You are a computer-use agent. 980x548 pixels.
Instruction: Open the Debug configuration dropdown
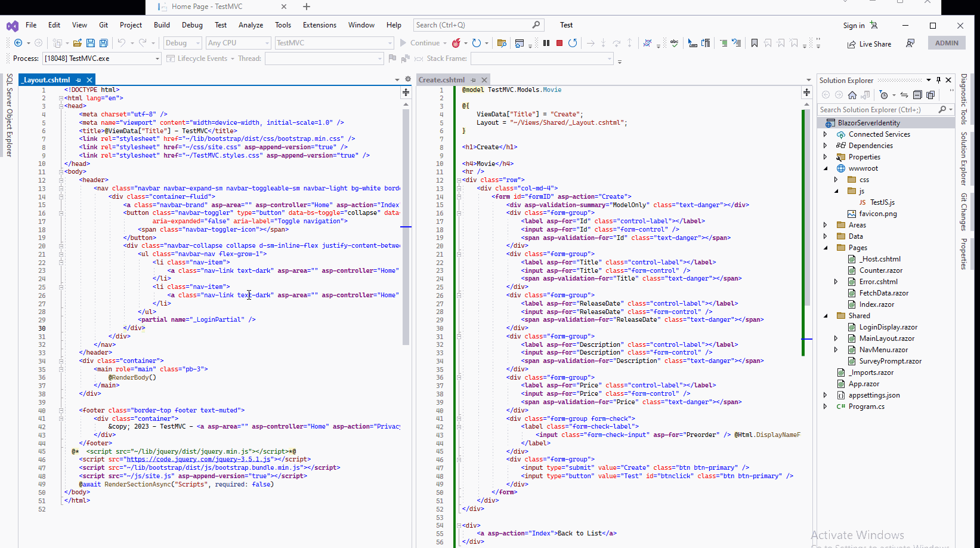pyautogui.click(x=183, y=43)
